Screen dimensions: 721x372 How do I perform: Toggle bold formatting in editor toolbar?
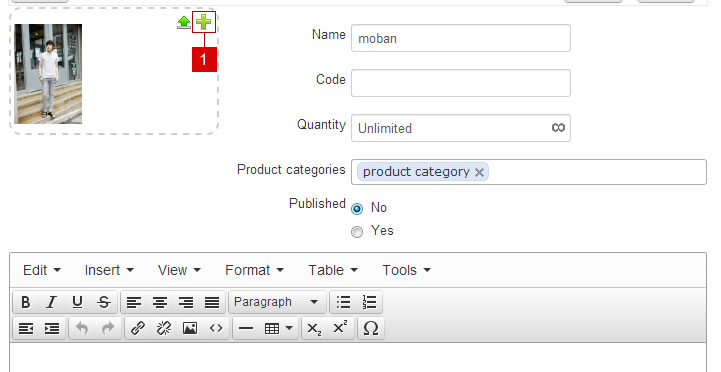click(x=26, y=302)
